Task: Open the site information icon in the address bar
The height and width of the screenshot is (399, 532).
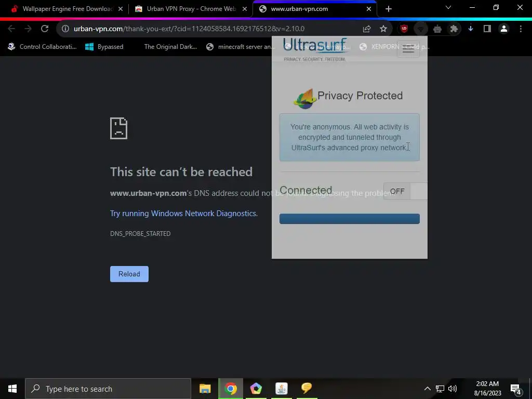Action: pyautogui.click(x=65, y=29)
